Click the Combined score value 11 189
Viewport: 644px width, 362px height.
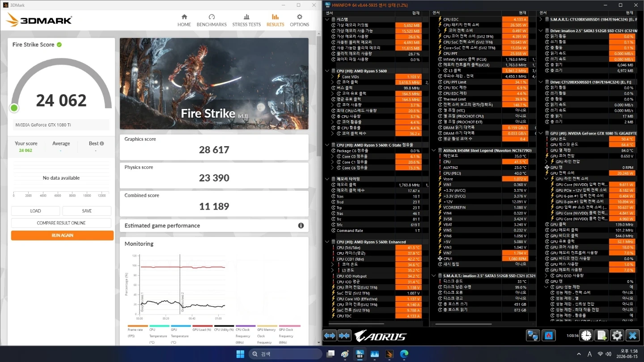click(x=214, y=206)
